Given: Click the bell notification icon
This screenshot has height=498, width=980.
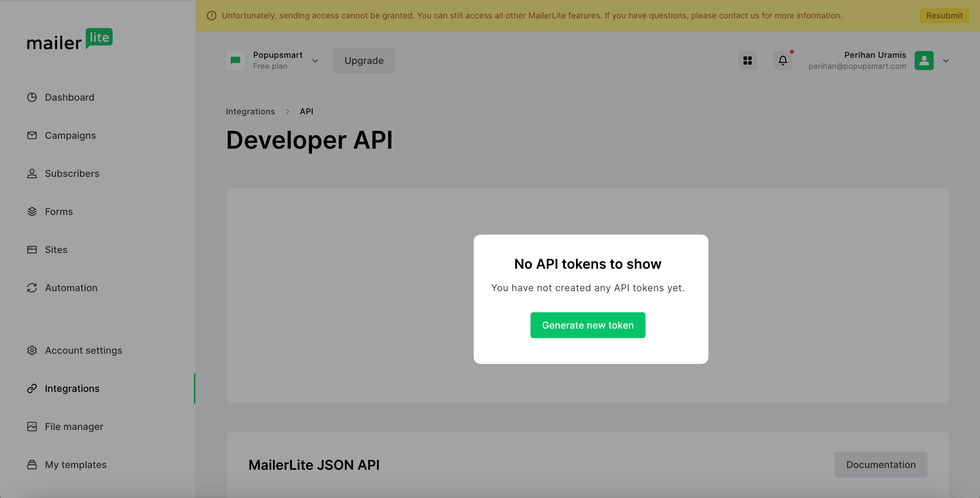Looking at the screenshot, I should point(782,60).
